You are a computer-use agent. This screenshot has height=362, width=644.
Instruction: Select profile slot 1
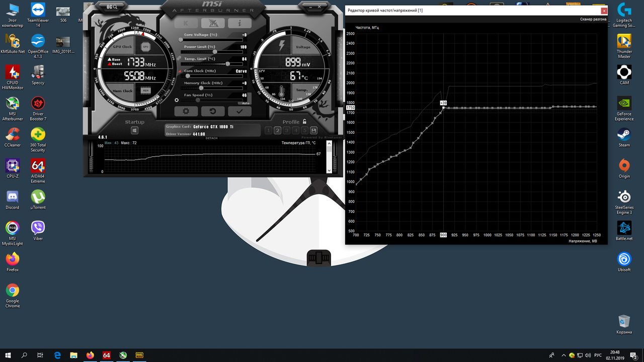tap(269, 131)
